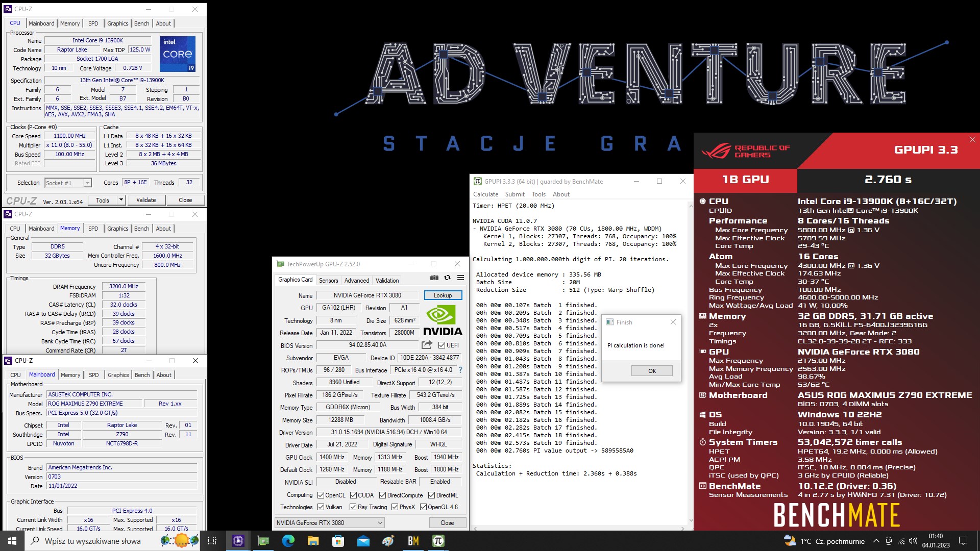Open the GPUPI pi taskbar icon
This screenshot has width=980, height=551.
[x=438, y=541]
